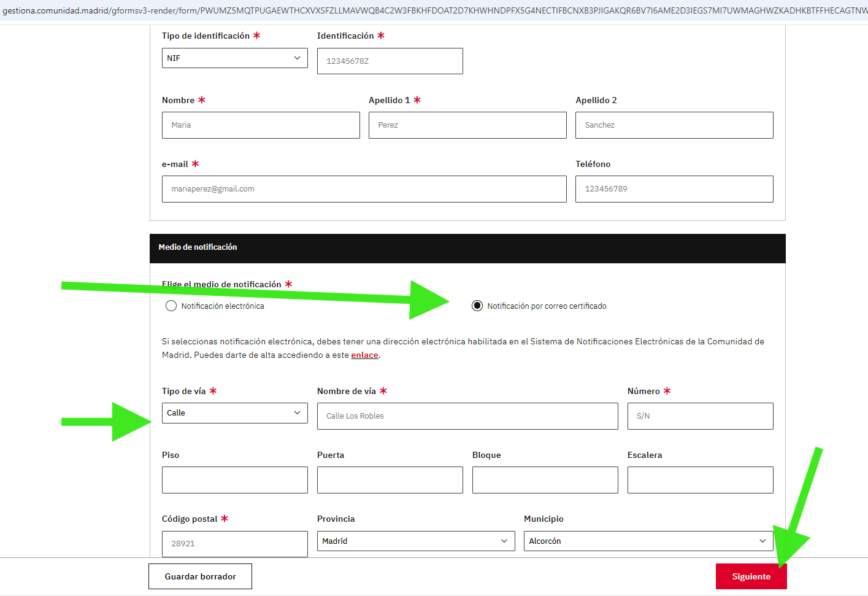This screenshot has height=596, width=868.
Task: Select the Apellido 2 input box
Action: [674, 125]
